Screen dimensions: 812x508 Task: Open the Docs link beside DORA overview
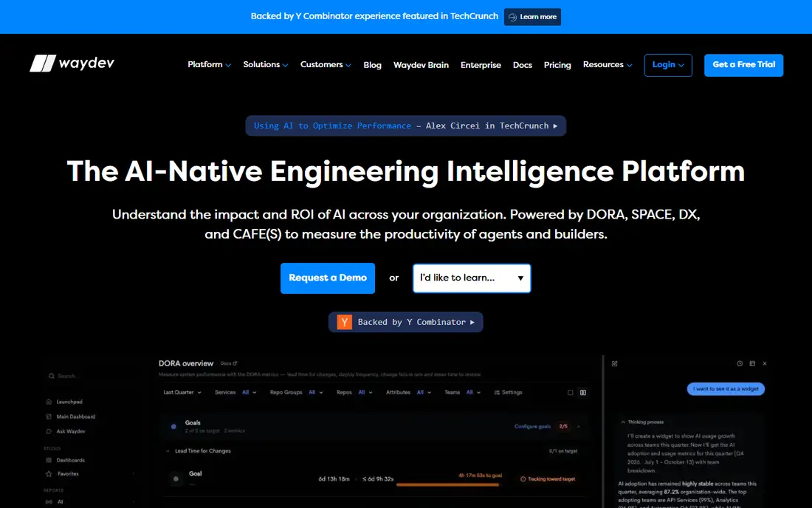[228, 363]
